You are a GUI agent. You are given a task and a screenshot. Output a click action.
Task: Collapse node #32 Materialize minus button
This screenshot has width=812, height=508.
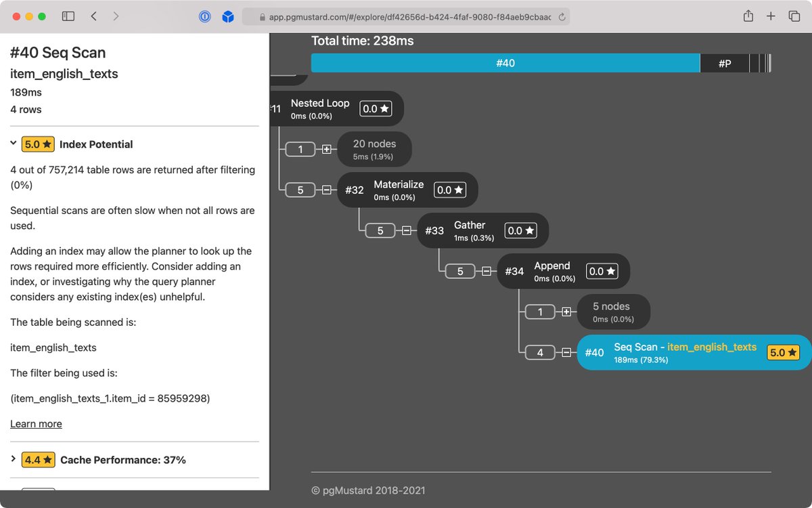[x=327, y=190]
